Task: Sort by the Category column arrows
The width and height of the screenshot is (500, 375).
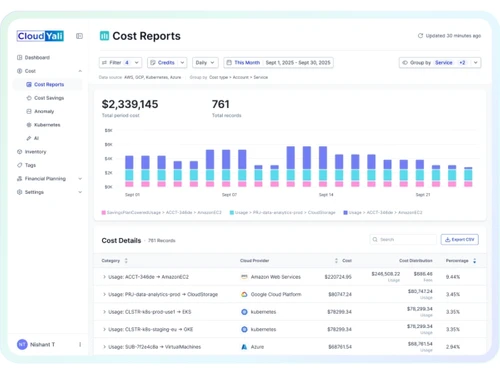Action: (x=126, y=261)
